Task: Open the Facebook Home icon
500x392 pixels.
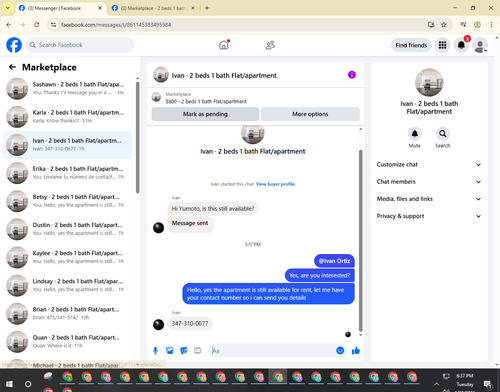Action: pos(224,45)
